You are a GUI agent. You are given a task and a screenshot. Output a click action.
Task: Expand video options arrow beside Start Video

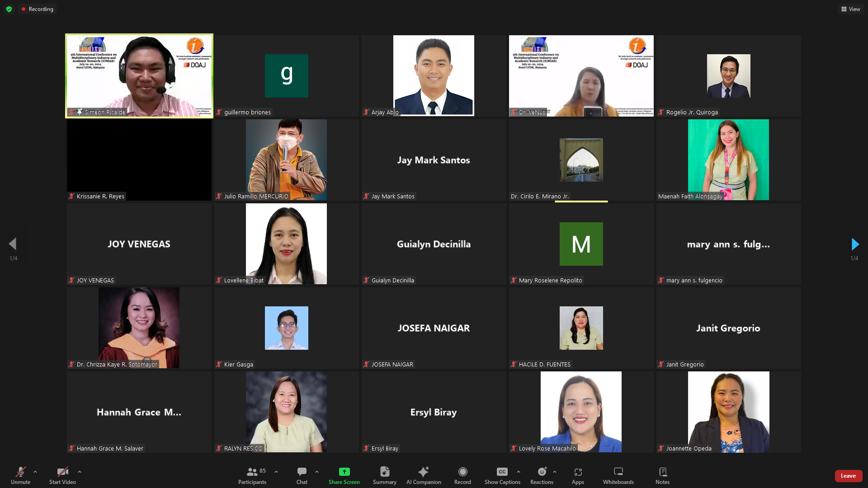[80, 472]
